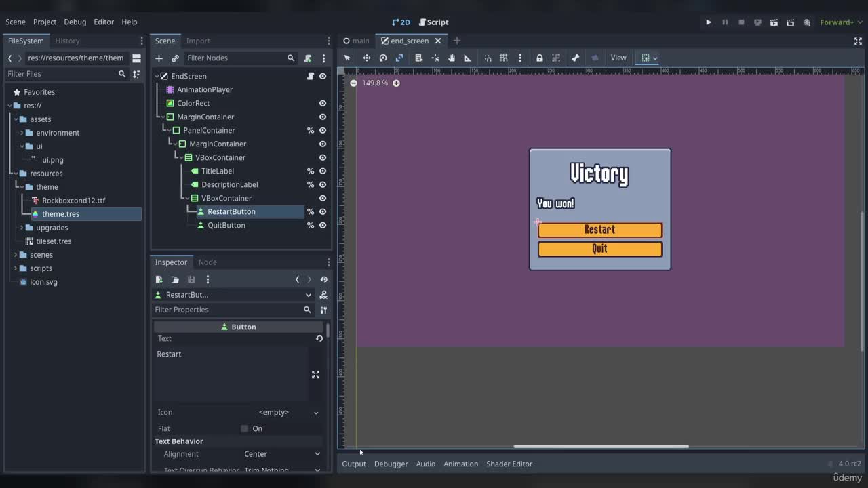Select the Ruler Mode tool

pos(467,58)
